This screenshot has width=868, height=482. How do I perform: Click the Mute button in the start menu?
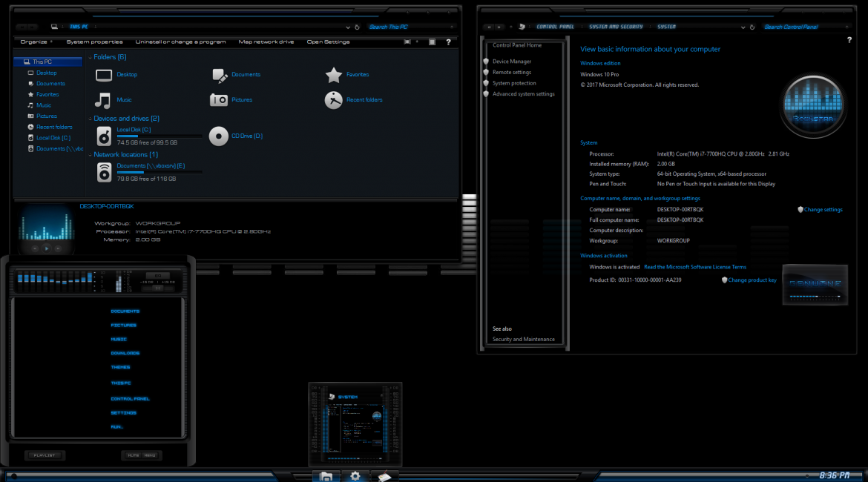pyautogui.click(x=134, y=455)
